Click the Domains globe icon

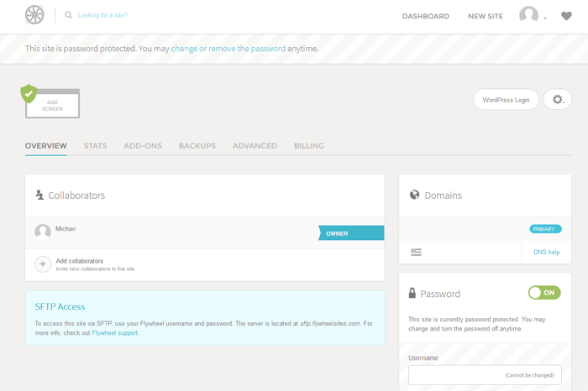click(x=414, y=195)
